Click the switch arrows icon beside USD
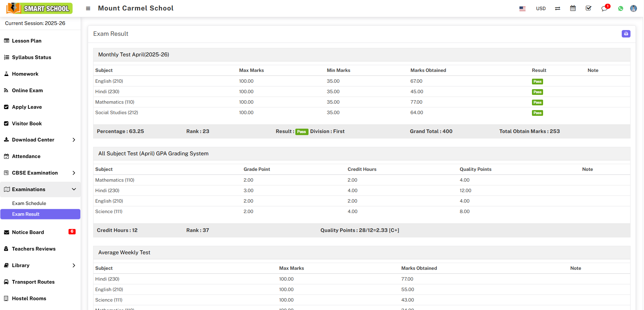This screenshot has width=644, height=310. 557,9
